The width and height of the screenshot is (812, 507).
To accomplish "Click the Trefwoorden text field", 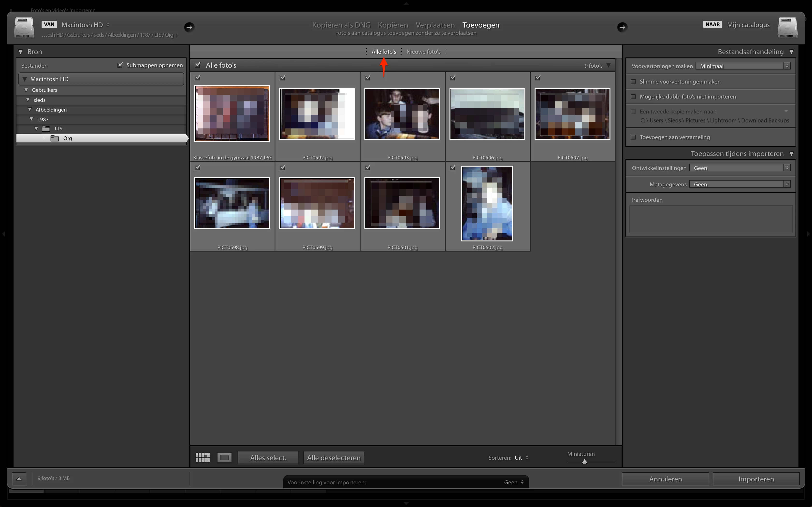I will [710, 219].
